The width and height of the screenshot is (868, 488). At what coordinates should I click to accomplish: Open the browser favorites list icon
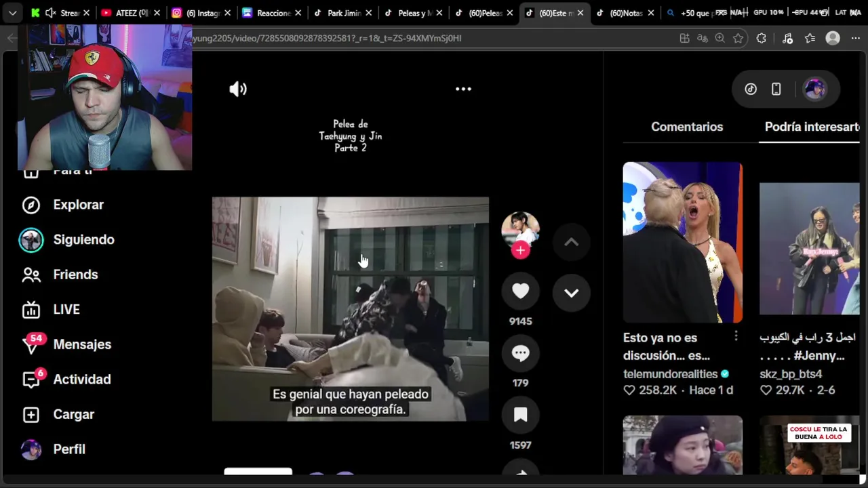pyautogui.click(x=810, y=39)
